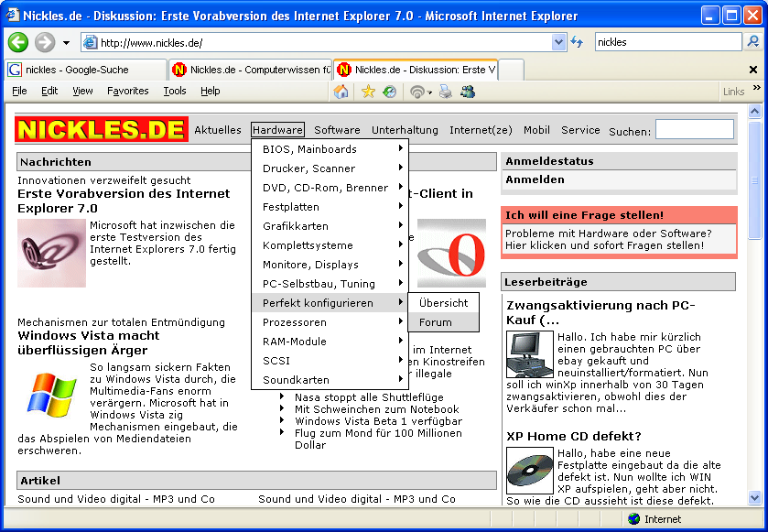Click the Windows logo article thumbnail
Viewport: 768px width, 532px height.
click(51, 395)
